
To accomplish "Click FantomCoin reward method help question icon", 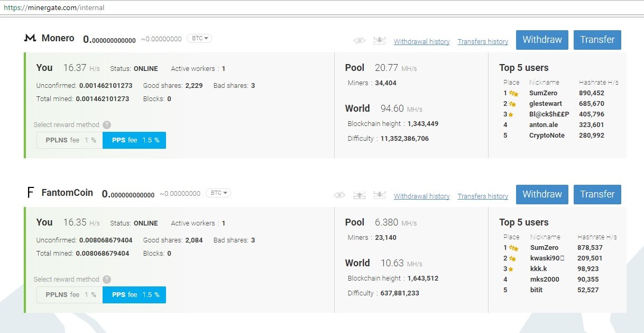I will point(107,280).
